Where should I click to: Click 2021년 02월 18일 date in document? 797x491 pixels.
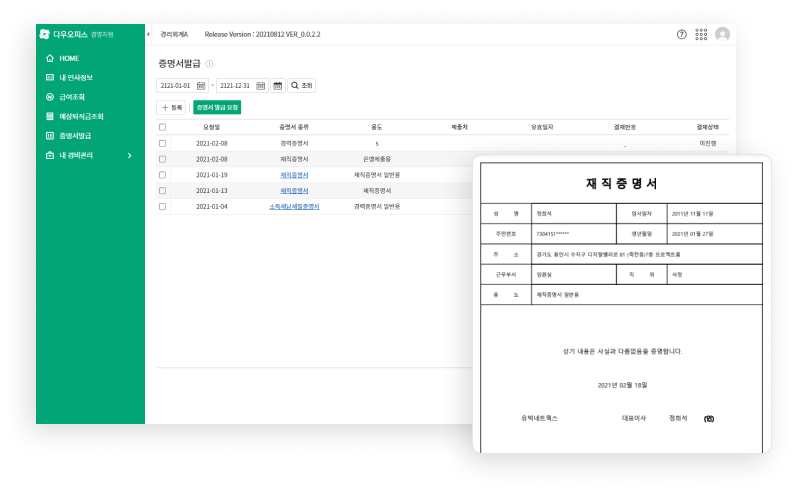click(622, 385)
